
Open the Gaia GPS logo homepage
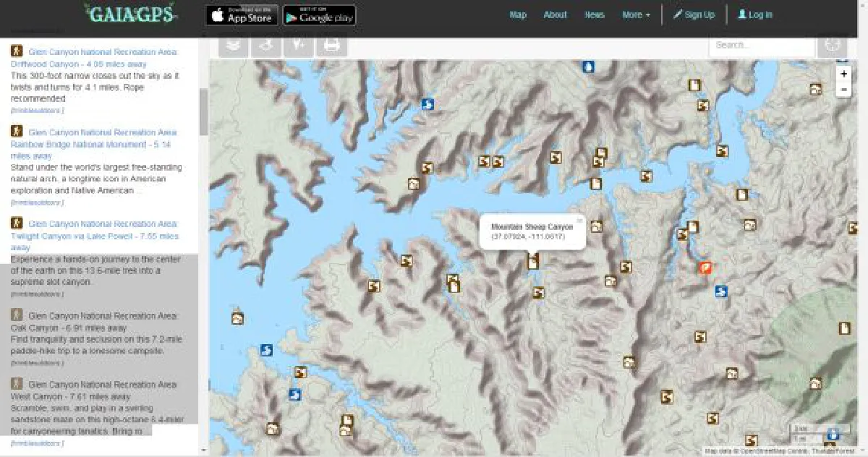[129, 14]
